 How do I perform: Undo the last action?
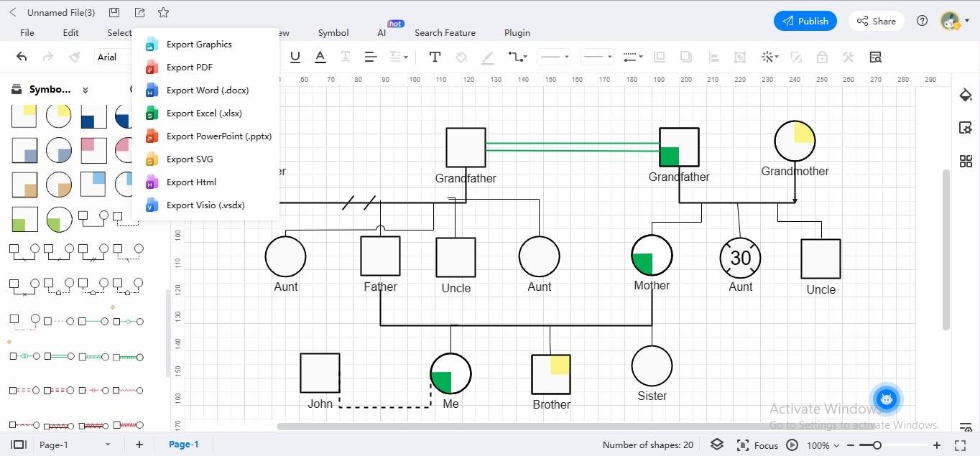tap(22, 57)
